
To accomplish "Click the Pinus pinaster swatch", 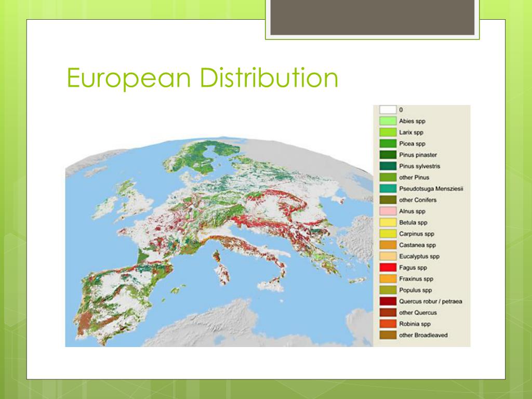I will point(388,155).
